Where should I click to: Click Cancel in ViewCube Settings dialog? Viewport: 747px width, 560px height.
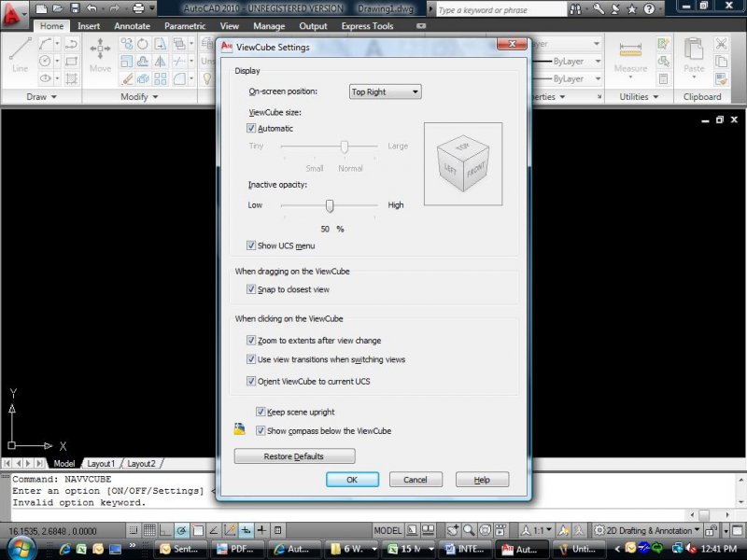(416, 480)
